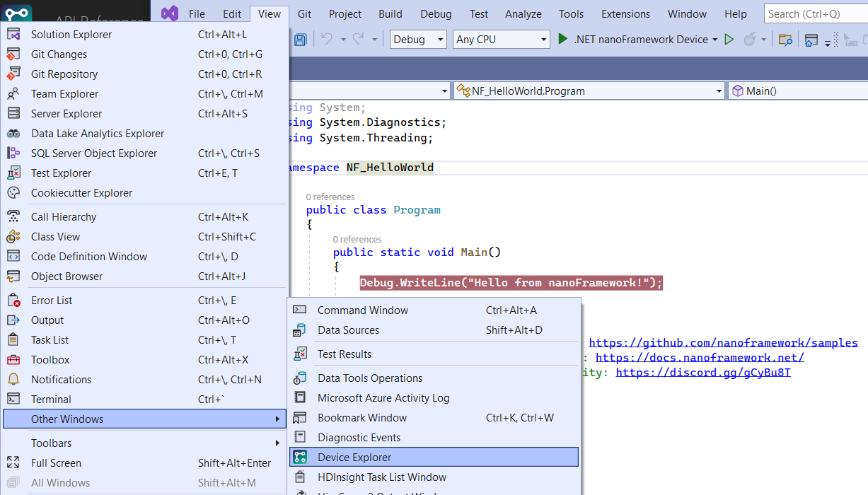The image size is (868, 495).
Task: Click the outlined run-without-debugging arrow
Action: (729, 40)
